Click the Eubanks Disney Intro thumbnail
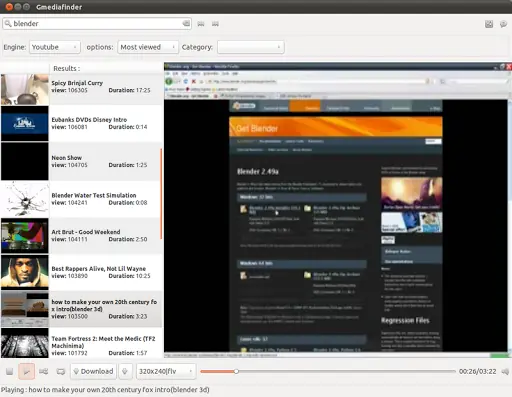 point(25,124)
